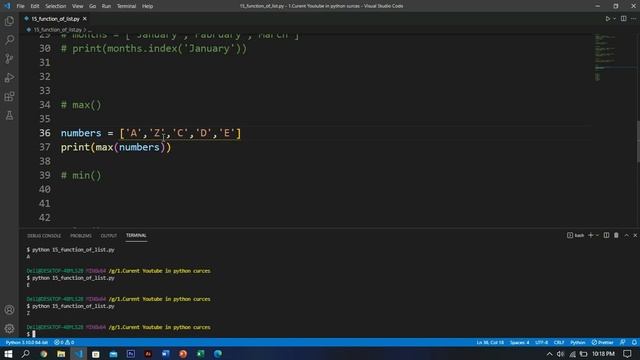Open the Go menu
The width and height of the screenshot is (640, 360).
[x=93, y=6]
